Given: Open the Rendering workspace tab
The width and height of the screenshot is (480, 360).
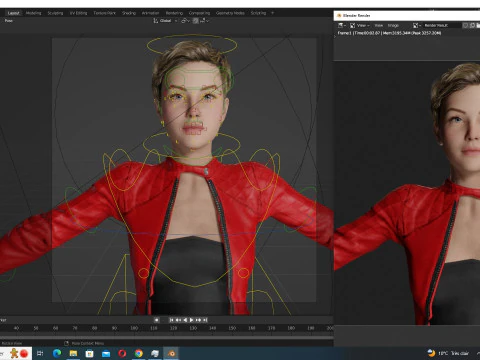Looking at the screenshot, I should click(174, 13).
